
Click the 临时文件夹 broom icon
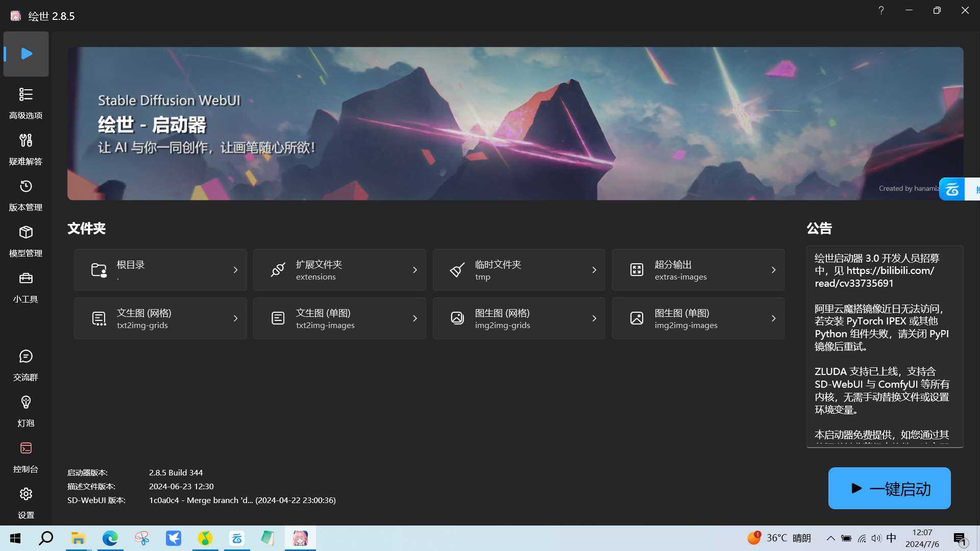pyautogui.click(x=457, y=270)
